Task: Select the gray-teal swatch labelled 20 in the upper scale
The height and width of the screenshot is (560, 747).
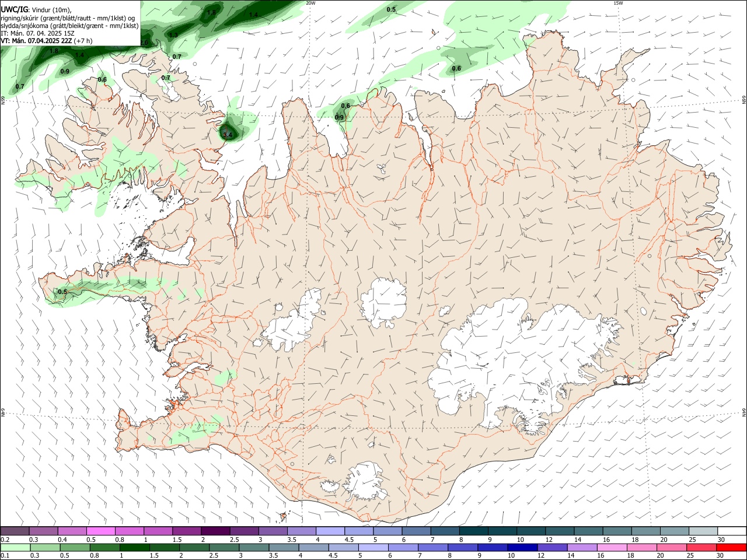Action: (674, 531)
